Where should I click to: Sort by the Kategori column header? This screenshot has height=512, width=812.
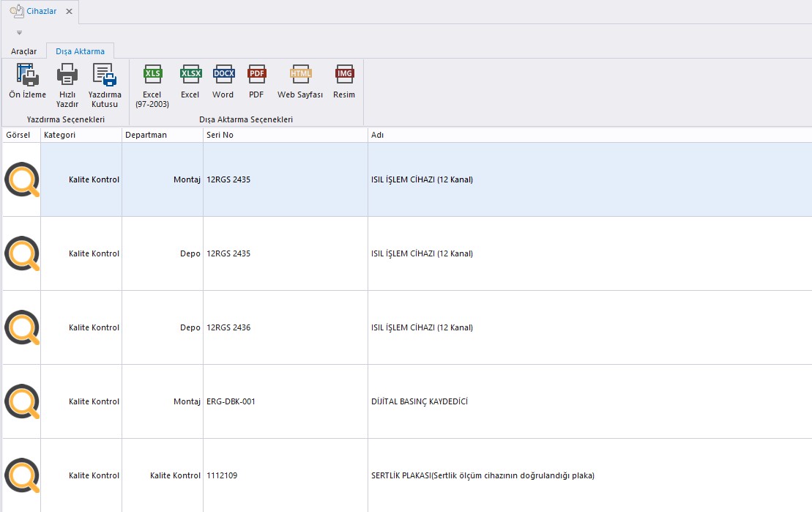[x=81, y=136]
